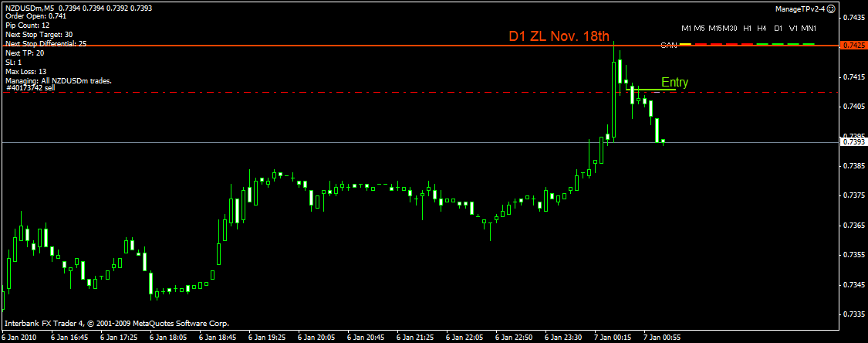The height and width of the screenshot is (343, 868).
Task: Click the 6 Jan 22:05 time axis label
Action: pyautogui.click(x=464, y=336)
